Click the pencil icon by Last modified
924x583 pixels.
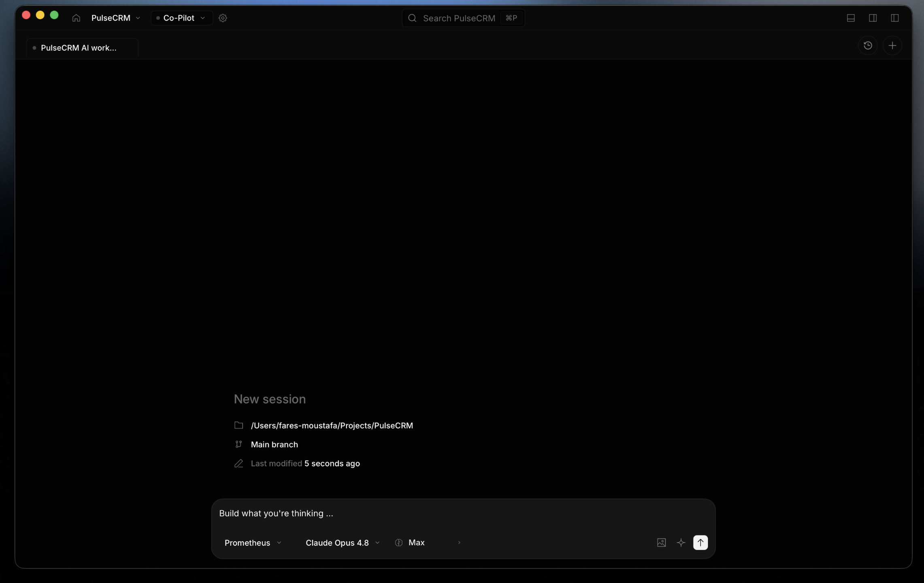click(238, 463)
